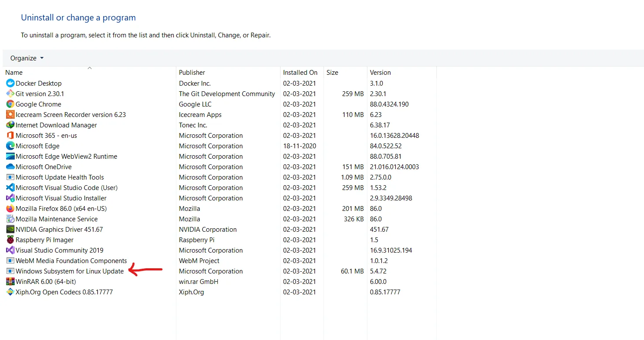
Task: Click the Microsoft 365 Office icon
Action: coord(10,135)
